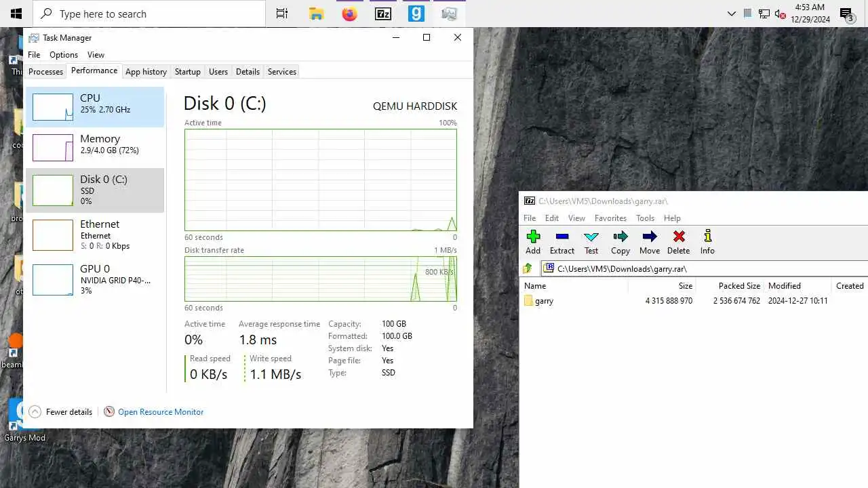Sort 7-Zip list by Modified column

[797, 286]
